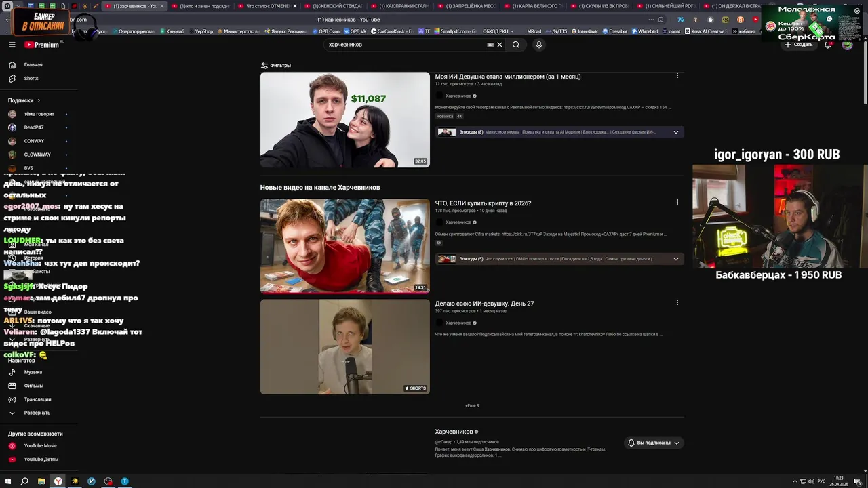Image resolution: width=868 pixels, height=488 pixels.
Task: Click the харчевников search input field
Action: (x=406, y=45)
